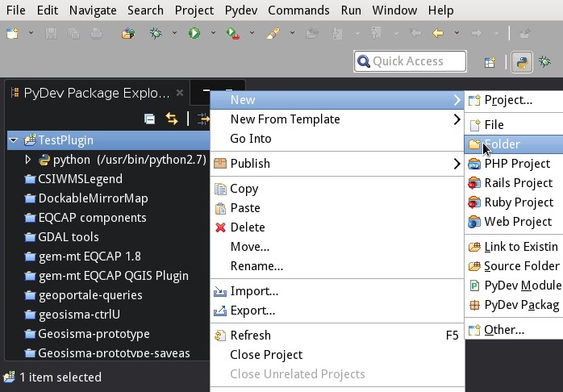Click the Open Perspective icon

tap(490, 62)
